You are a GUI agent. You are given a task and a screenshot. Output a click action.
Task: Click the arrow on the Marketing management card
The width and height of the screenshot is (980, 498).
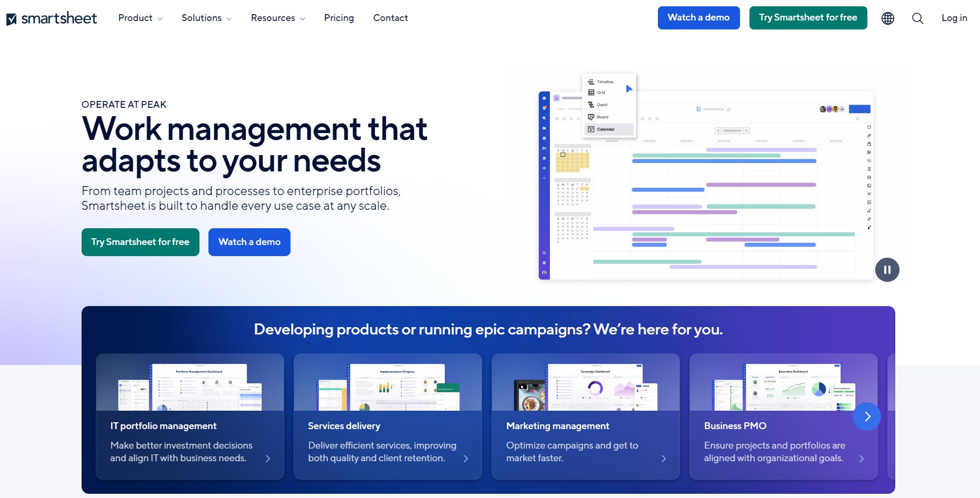pos(664,459)
